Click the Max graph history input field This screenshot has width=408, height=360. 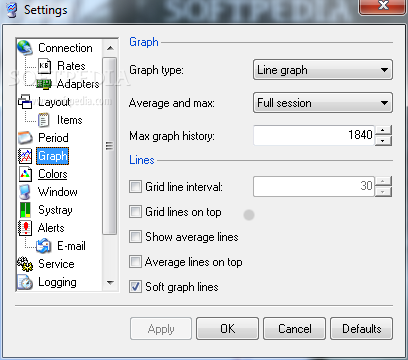click(x=314, y=135)
